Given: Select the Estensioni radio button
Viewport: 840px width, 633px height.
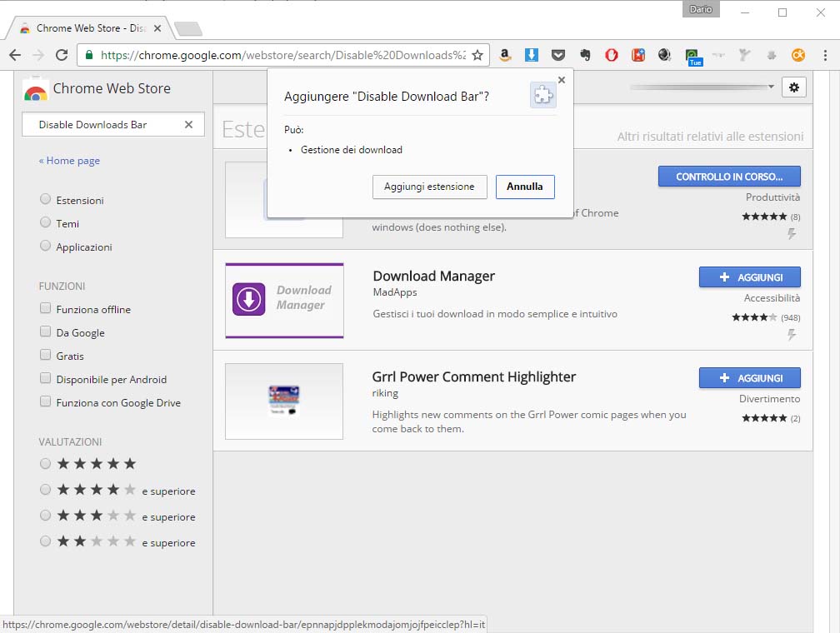Looking at the screenshot, I should tap(46, 200).
